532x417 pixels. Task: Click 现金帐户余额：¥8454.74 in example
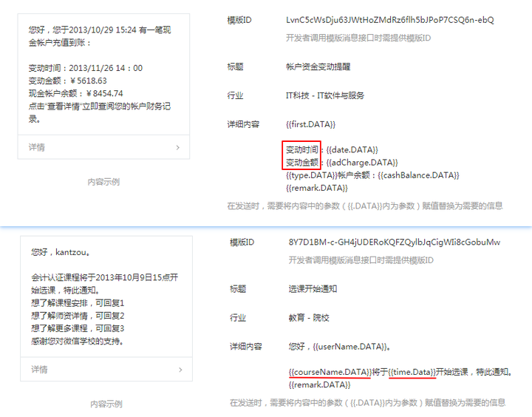pyautogui.click(x=75, y=93)
